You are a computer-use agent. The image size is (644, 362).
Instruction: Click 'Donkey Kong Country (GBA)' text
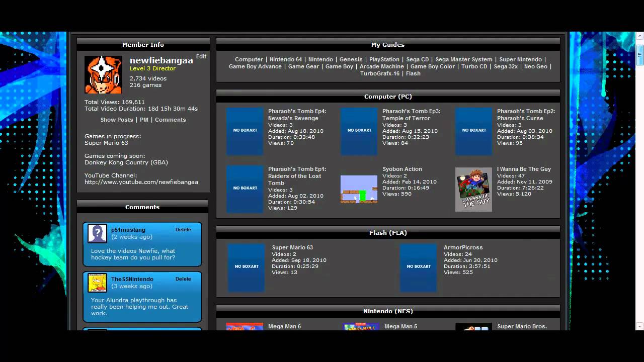point(126,162)
